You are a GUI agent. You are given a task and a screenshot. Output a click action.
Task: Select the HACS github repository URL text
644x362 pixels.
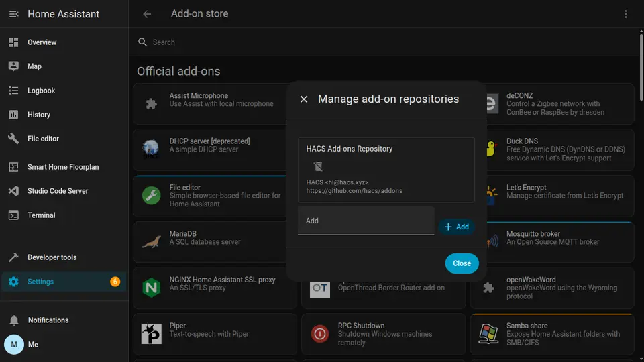coord(354,191)
